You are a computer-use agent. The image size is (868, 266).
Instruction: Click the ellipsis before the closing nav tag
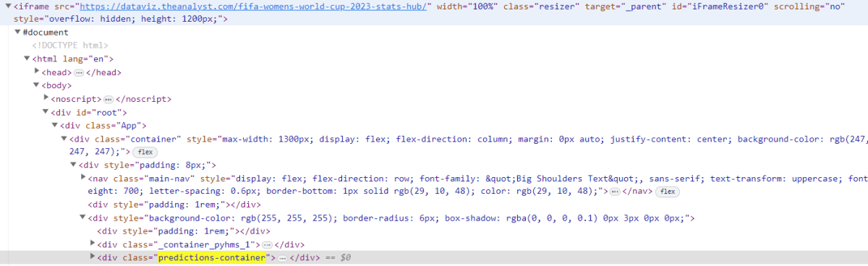pos(615,192)
